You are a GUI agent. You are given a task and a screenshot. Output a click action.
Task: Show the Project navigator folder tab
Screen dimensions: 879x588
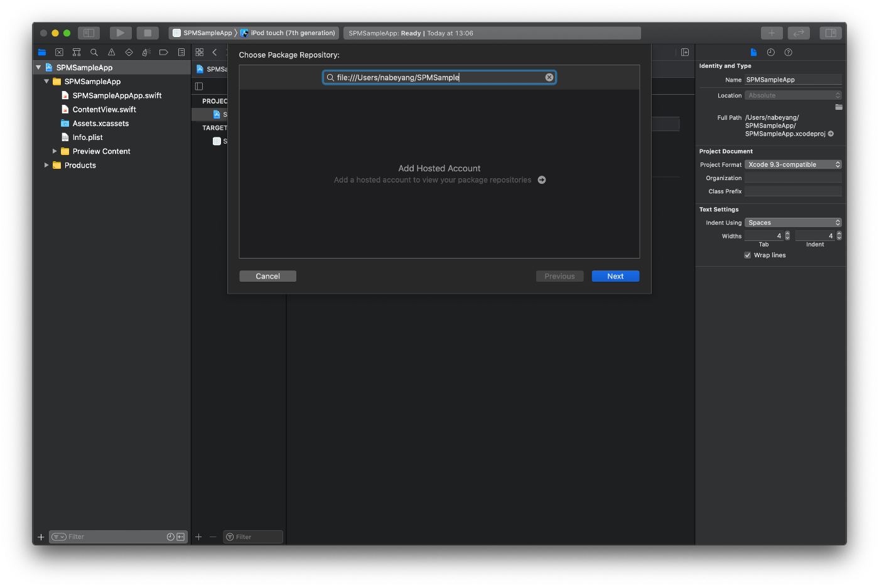point(42,52)
